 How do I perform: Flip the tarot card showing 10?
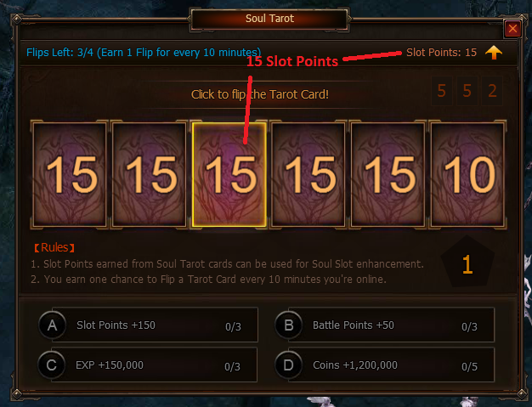(467, 175)
